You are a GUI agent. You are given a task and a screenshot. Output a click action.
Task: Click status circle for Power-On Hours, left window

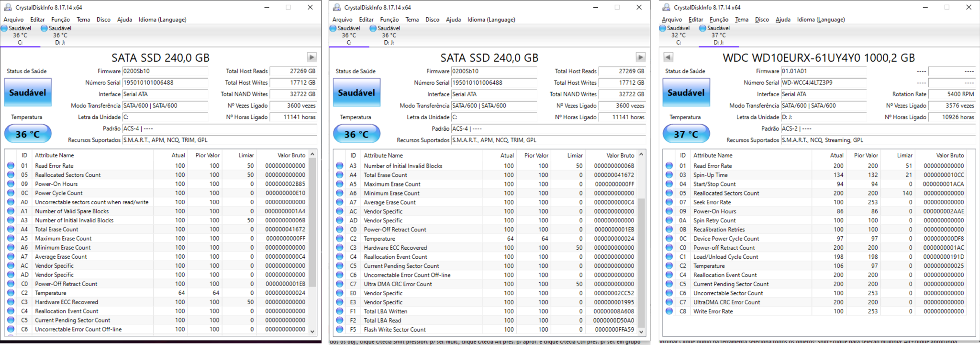click(x=11, y=184)
